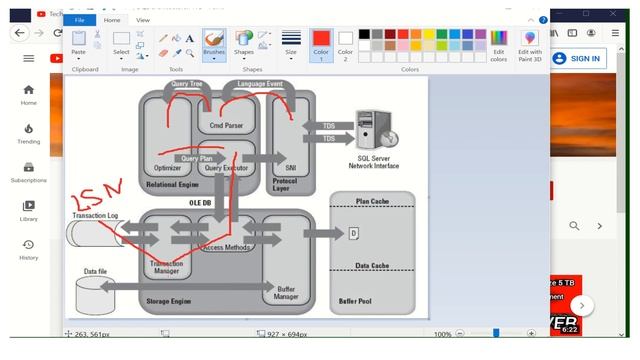640x360 pixels.
Task: Click the YouTube logo in header
Action: pos(57,58)
